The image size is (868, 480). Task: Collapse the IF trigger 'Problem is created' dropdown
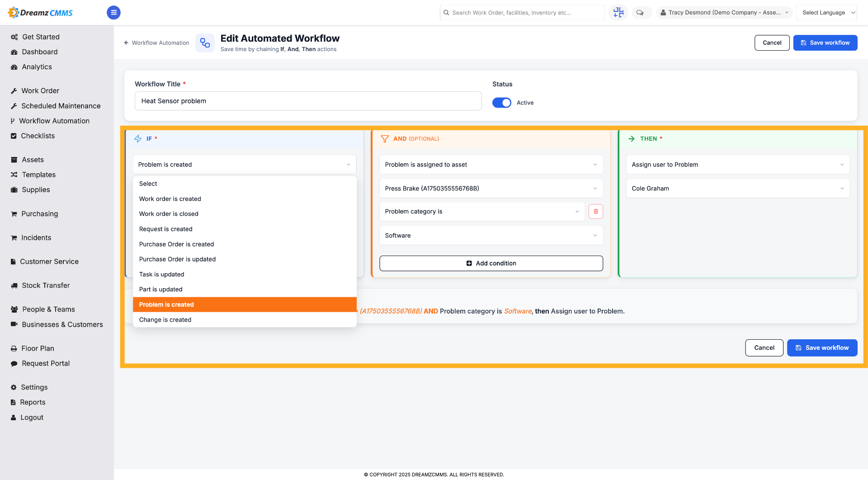pyautogui.click(x=245, y=165)
